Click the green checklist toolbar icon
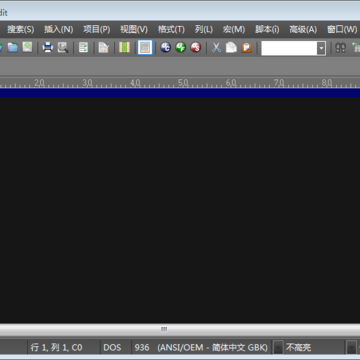360x360 pixels. (83, 47)
